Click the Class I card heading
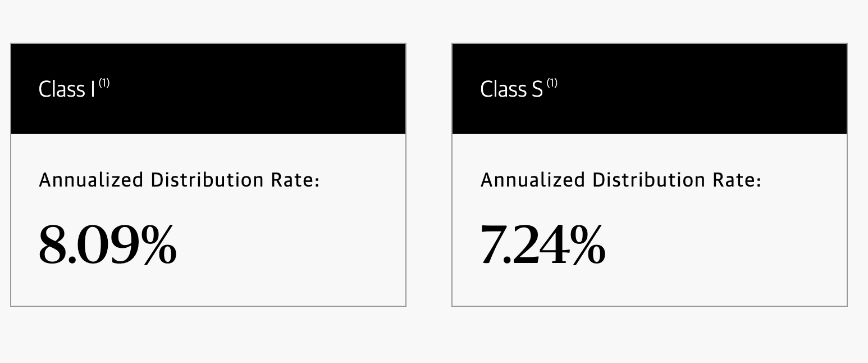This screenshot has height=363, width=868. coord(67,89)
